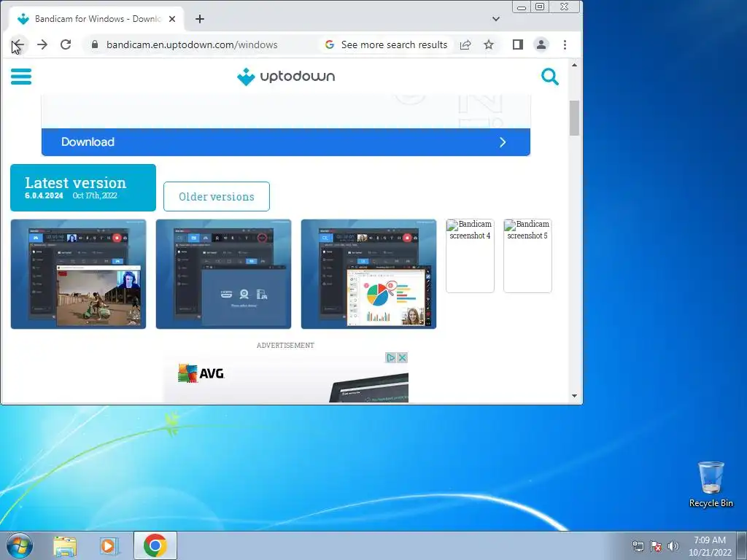747x560 pixels.
Task: Open second Bandicam screenshot with device selection
Action: pos(223,274)
